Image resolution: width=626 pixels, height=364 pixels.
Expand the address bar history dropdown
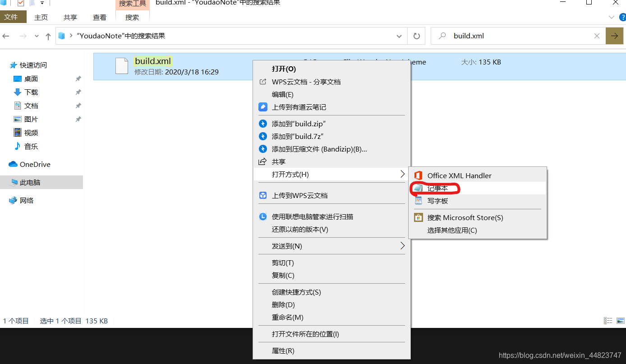(399, 36)
